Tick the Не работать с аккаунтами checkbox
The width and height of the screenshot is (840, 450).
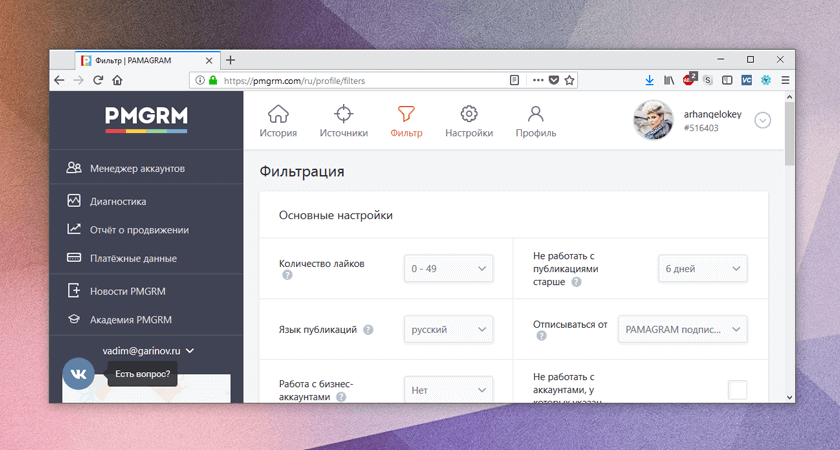[737, 389]
